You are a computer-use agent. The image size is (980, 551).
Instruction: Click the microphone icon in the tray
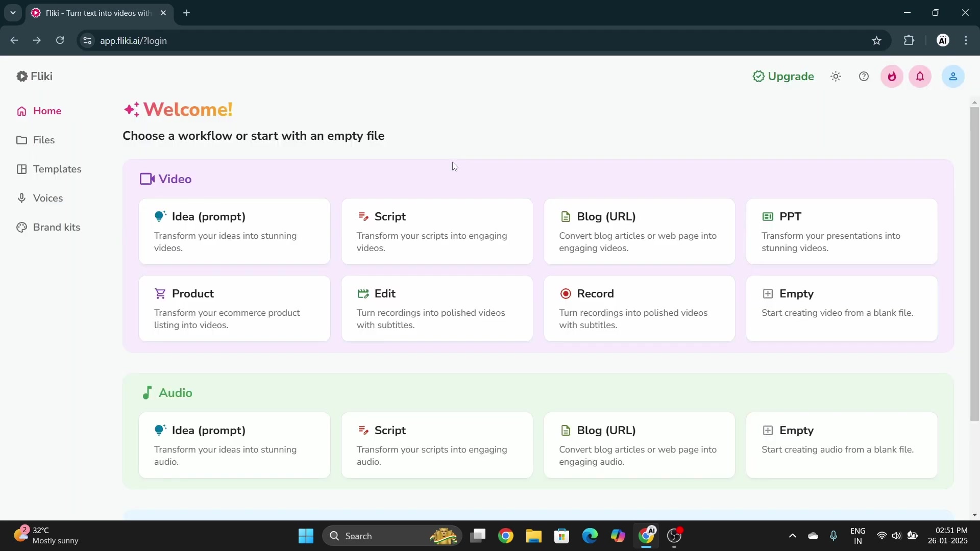pyautogui.click(x=833, y=536)
